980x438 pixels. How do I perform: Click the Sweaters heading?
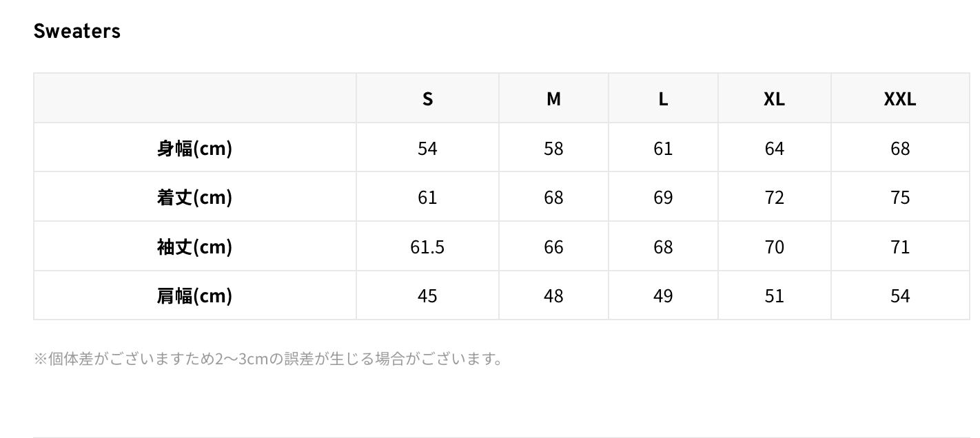click(77, 31)
